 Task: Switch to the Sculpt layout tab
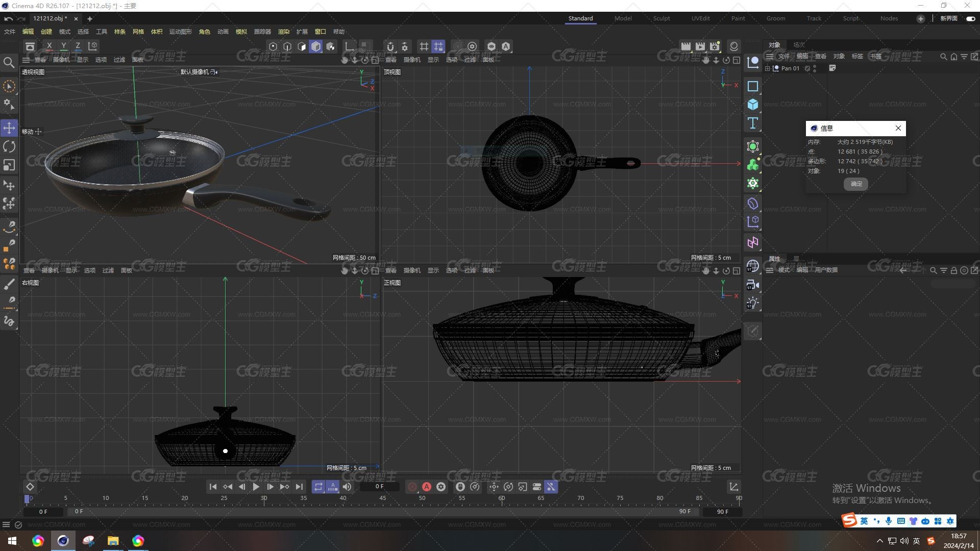click(661, 18)
